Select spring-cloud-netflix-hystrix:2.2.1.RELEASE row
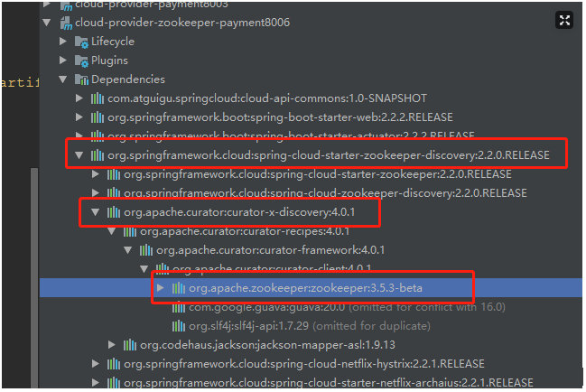This screenshot has height=392, width=586. tap(304, 364)
